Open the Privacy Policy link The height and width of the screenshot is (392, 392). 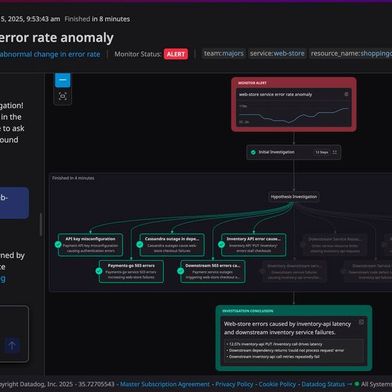[234, 384]
